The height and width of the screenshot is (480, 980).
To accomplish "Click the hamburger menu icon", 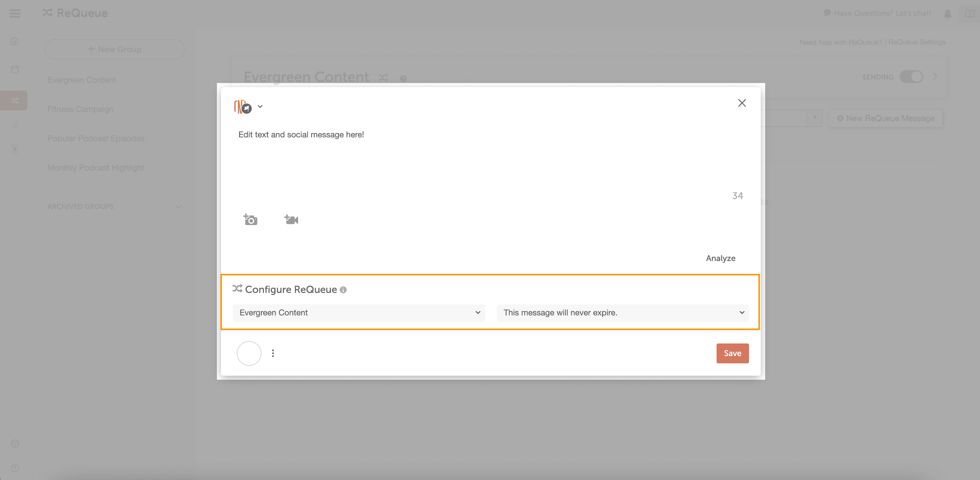I will tap(15, 13).
